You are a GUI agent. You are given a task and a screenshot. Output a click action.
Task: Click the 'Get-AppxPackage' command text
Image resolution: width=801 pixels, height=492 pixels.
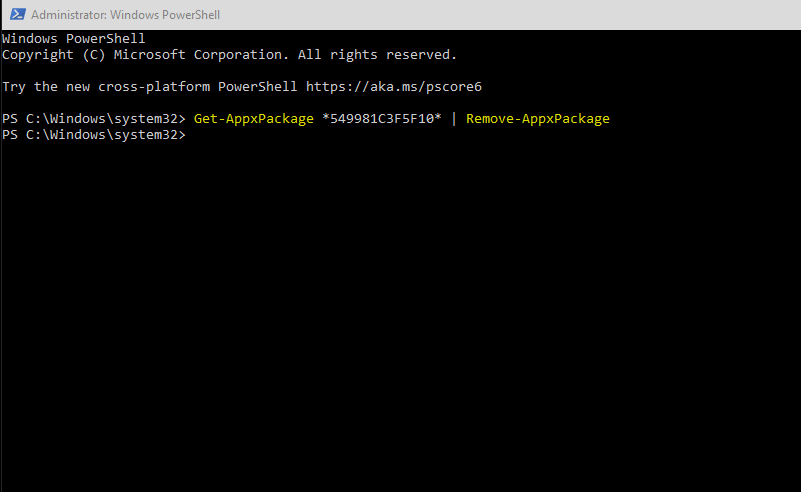253,119
